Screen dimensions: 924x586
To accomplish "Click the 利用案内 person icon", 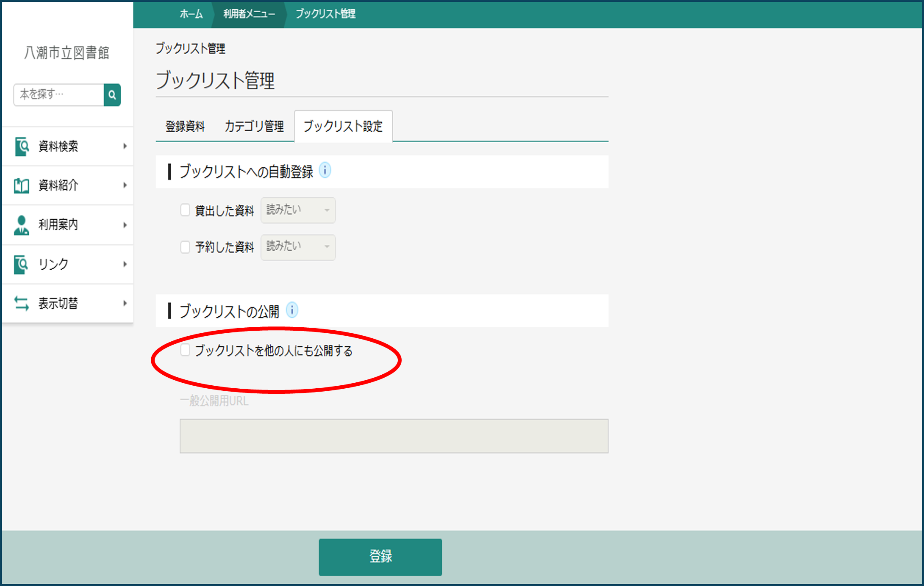I will pos(21,225).
